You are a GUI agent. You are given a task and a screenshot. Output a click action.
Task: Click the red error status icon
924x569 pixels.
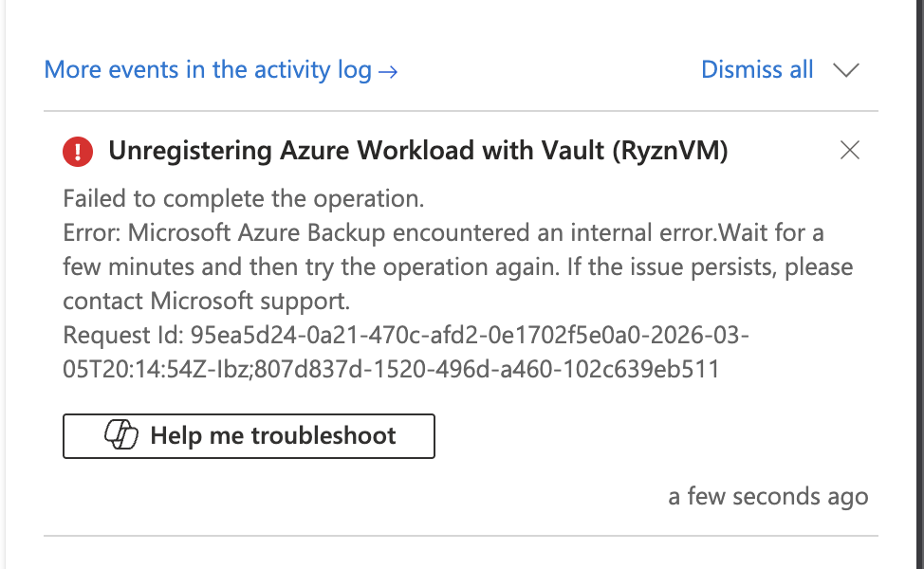coord(78,150)
